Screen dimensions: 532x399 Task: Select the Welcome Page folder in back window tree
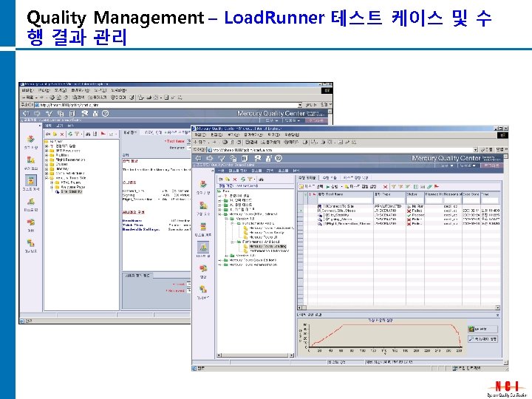(73, 187)
